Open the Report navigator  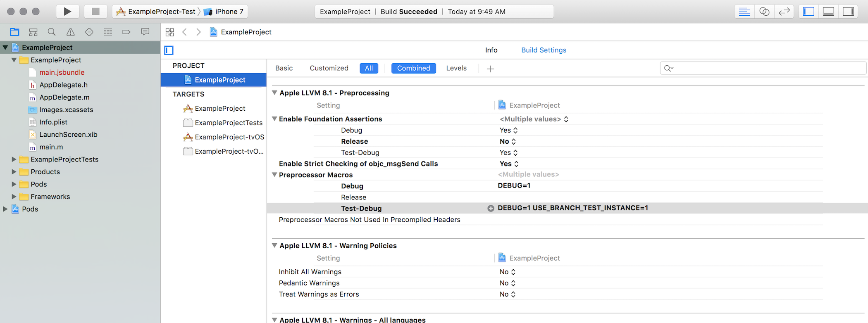pos(145,32)
